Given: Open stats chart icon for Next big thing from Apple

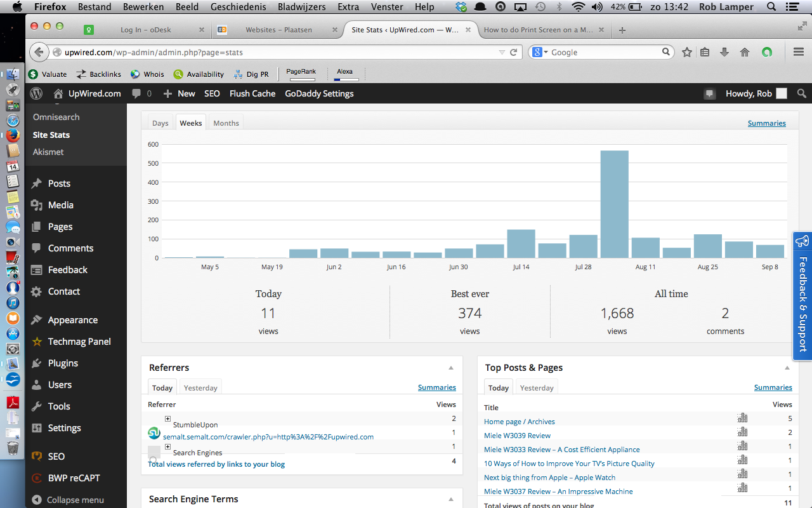Looking at the screenshot, I should (x=743, y=474).
